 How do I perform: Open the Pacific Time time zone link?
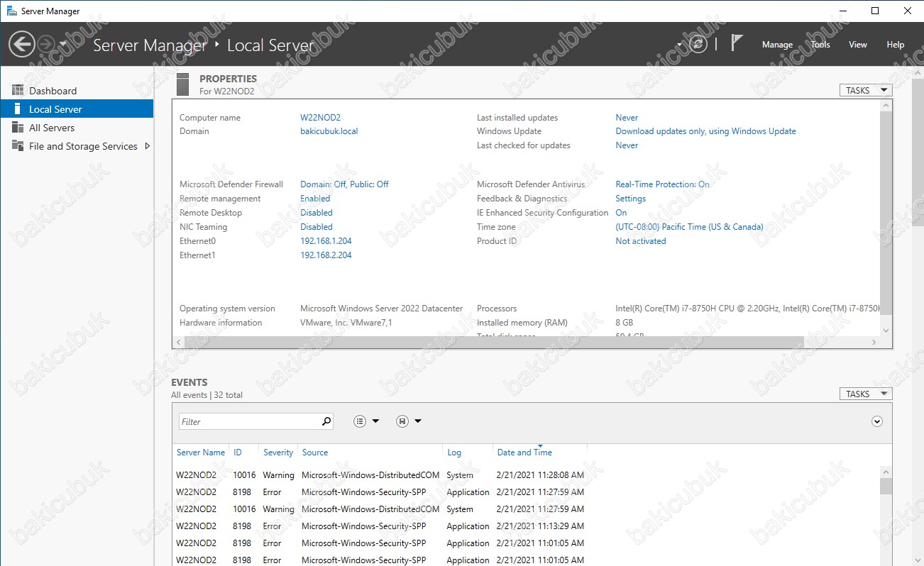[x=689, y=227]
